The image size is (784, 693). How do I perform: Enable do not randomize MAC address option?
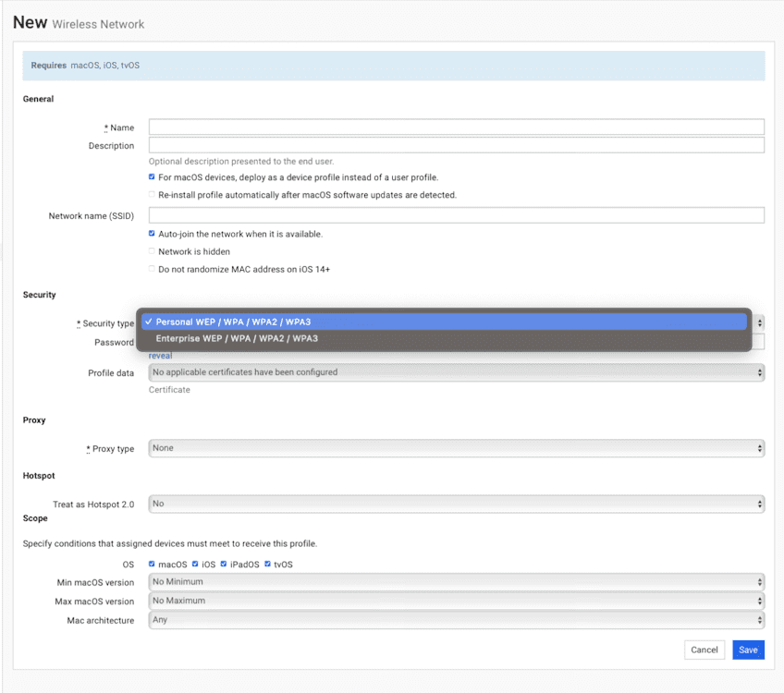[152, 268]
